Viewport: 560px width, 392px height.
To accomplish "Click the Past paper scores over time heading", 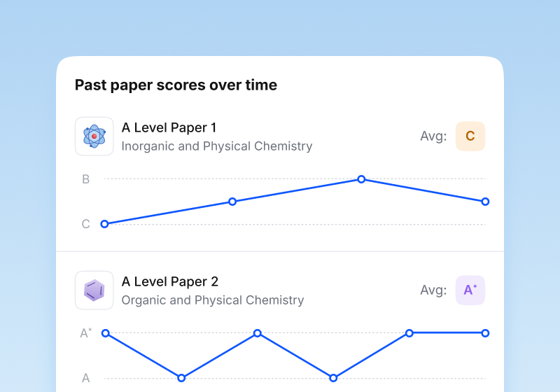I will pos(176,85).
